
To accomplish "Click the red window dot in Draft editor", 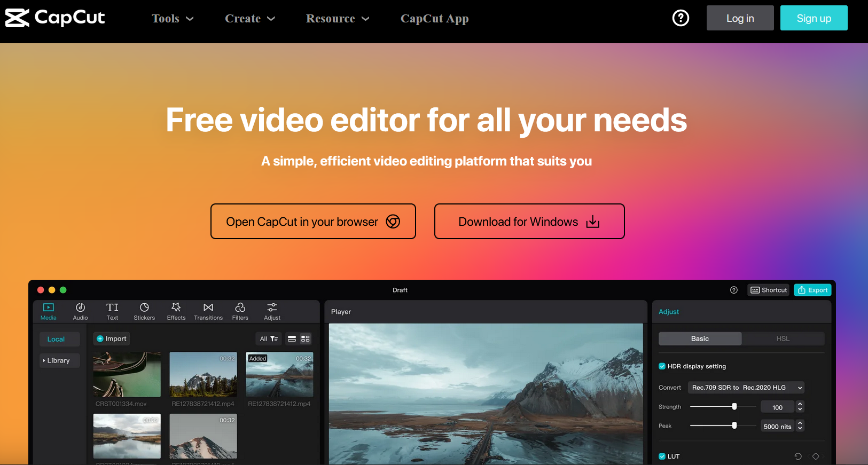I will (x=41, y=290).
